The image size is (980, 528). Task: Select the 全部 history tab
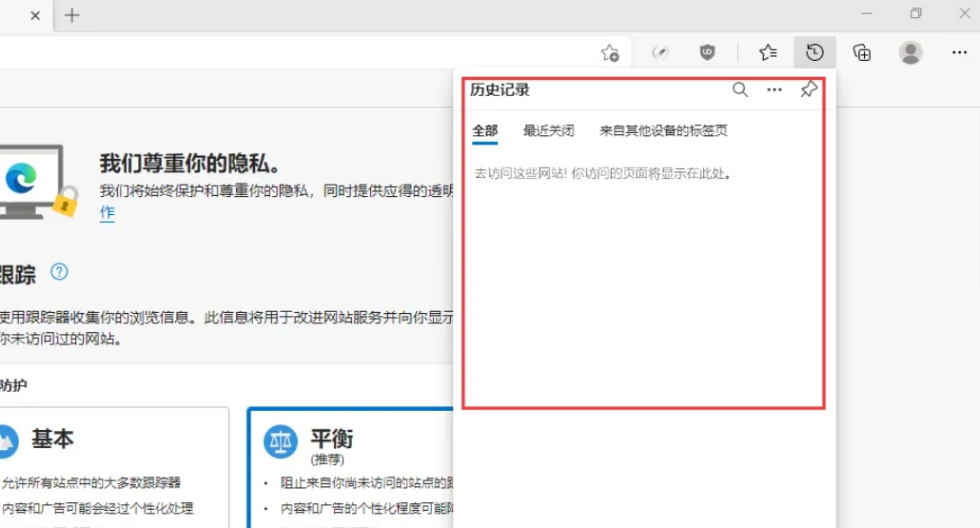(x=485, y=131)
